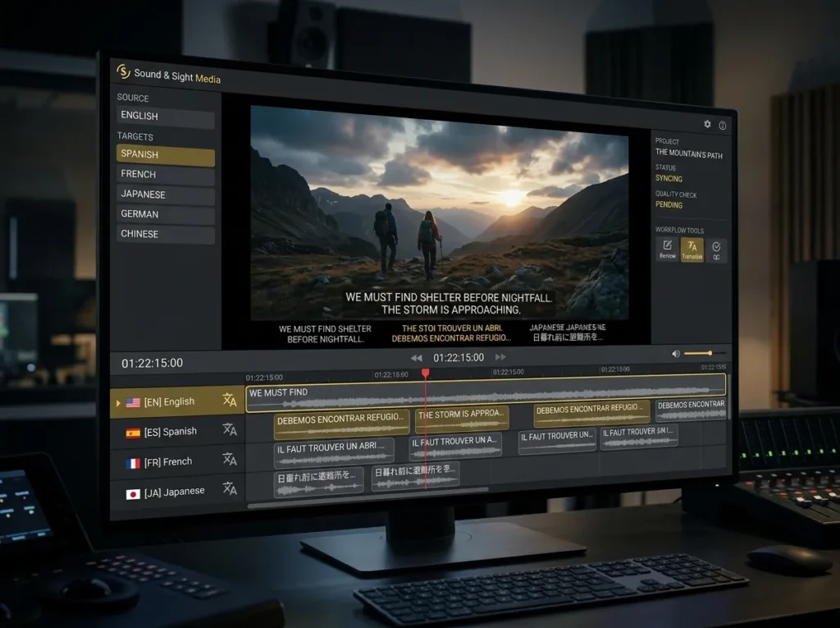Choose GERMAN target language
Screen dimensions: 840x628
[166, 214]
